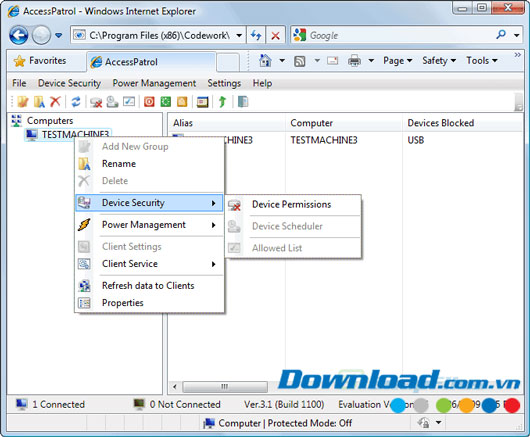Click the red X Delete toolbar icon

(x=55, y=101)
